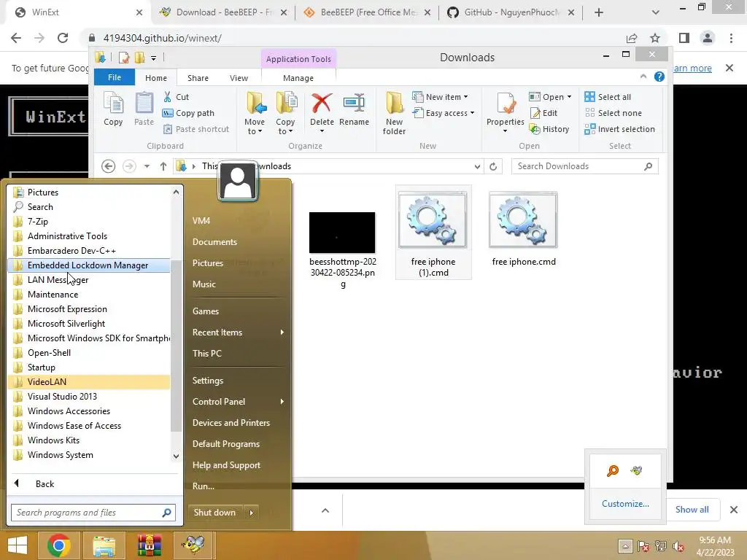Image resolution: width=747 pixels, height=560 pixels.
Task: Click Show all downloads button
Action: click(x=692, y=510)
